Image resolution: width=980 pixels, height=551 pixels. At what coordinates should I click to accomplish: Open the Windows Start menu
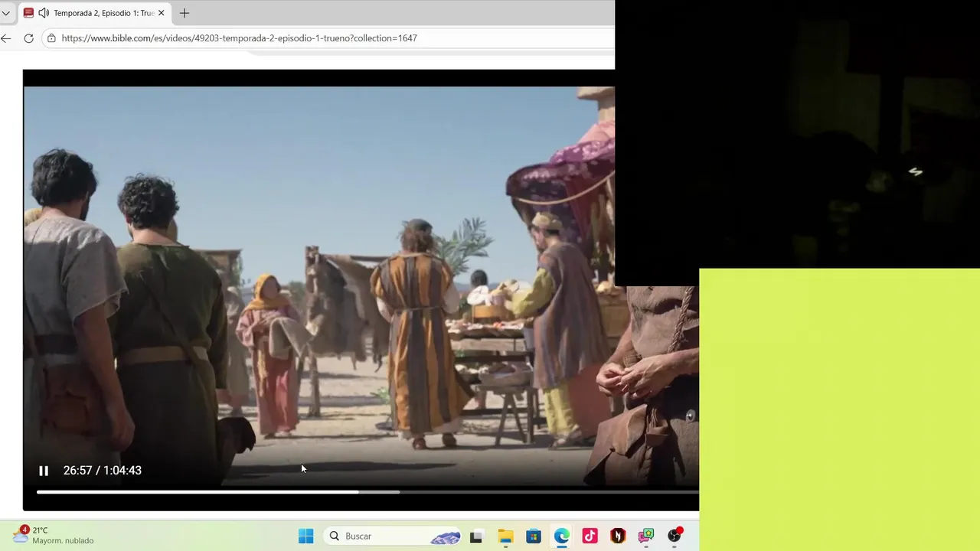[305, 536]
